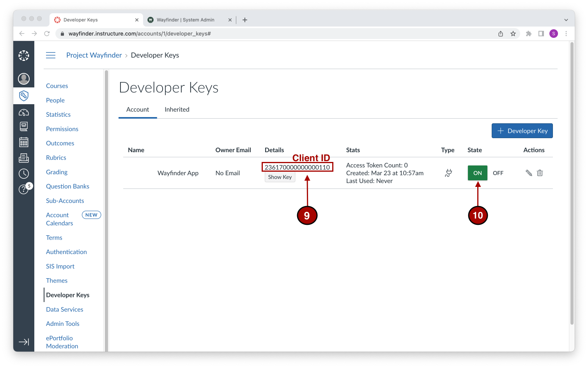Open Courses in account navigation
The image size is (588, 368).
coord(57,86)
